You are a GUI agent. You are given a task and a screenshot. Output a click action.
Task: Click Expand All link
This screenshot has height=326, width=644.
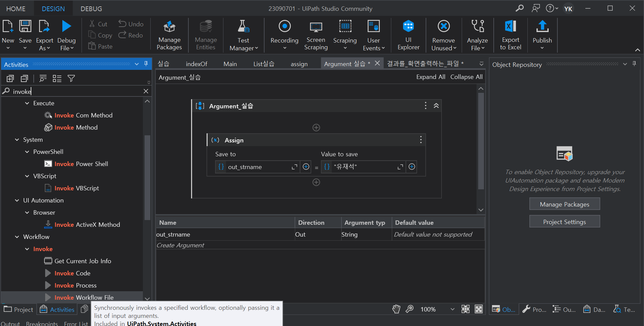[x=431, y=77]
